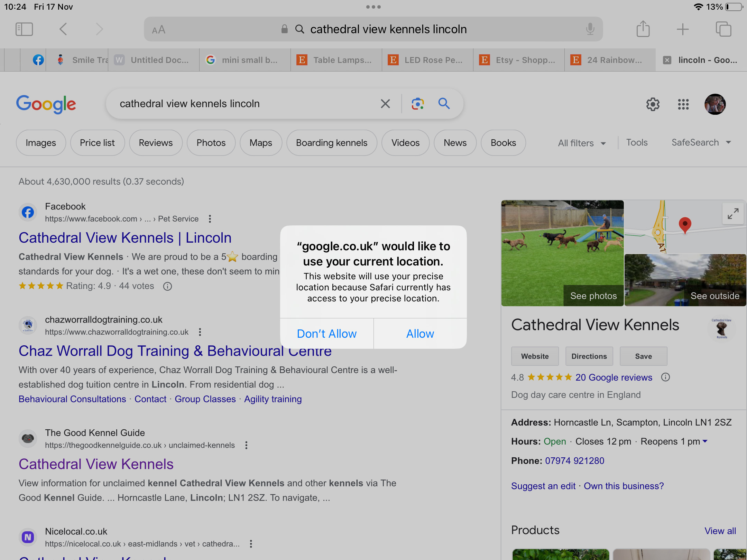Open the See photos thumbnail
Image resolution: width=747 pixels, height=560 pixels.
562,253
